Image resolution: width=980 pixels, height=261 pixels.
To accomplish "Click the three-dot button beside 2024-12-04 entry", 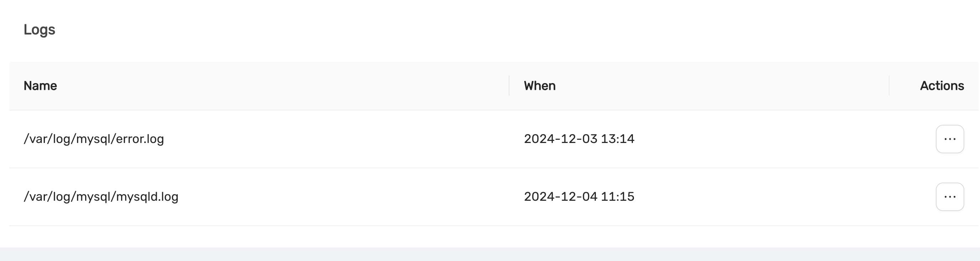I will coord(950,197).
